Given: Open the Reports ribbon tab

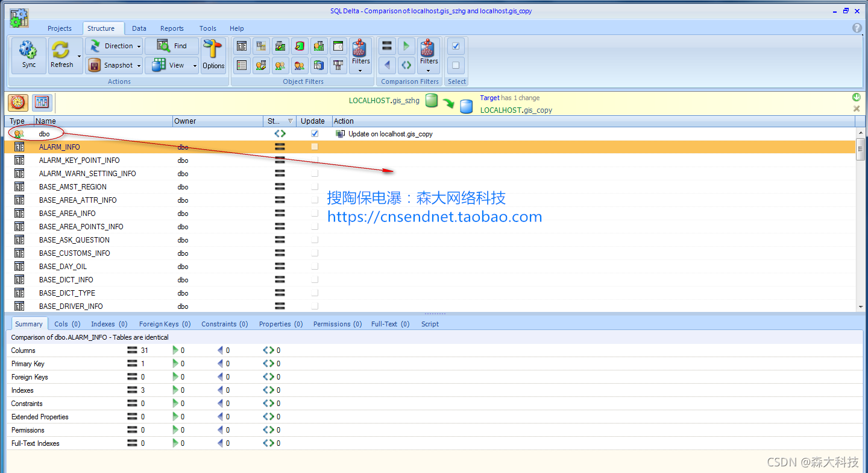Looking at the screenshot, I should click(x=172, y=28).
